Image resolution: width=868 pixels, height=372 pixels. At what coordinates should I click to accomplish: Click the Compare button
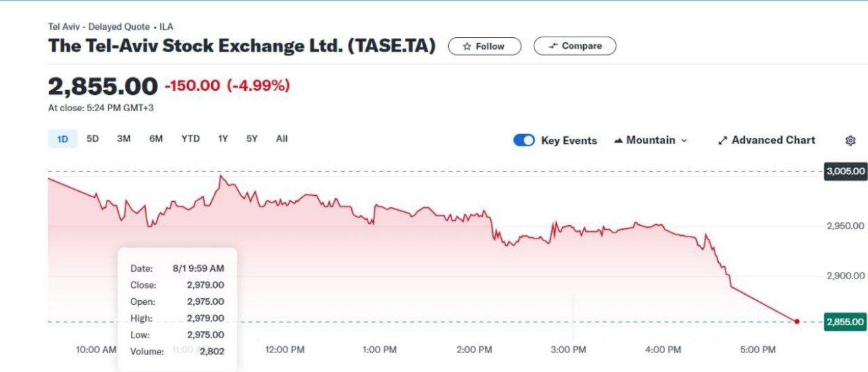click(x=574, y=46)
